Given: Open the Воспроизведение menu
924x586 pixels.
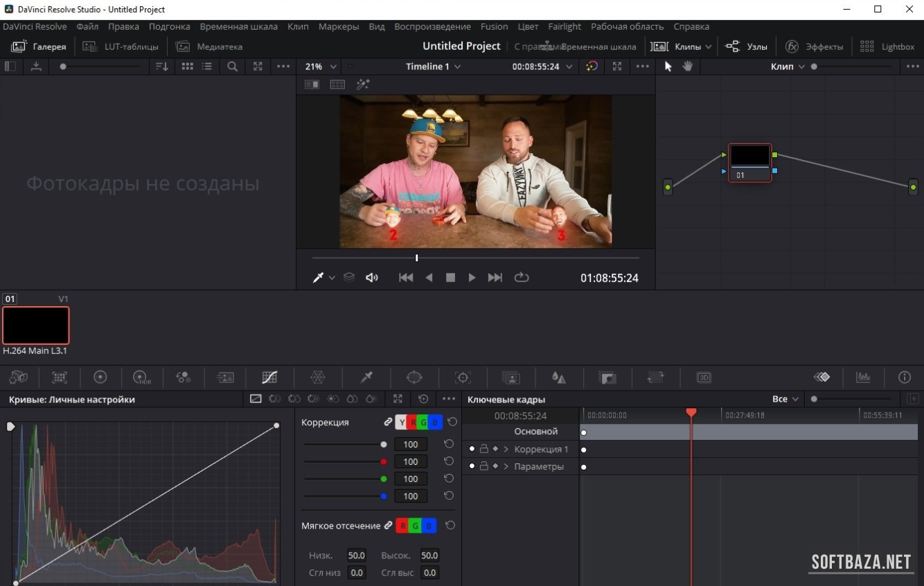Looking at the screenshot, I should [432, 26].
